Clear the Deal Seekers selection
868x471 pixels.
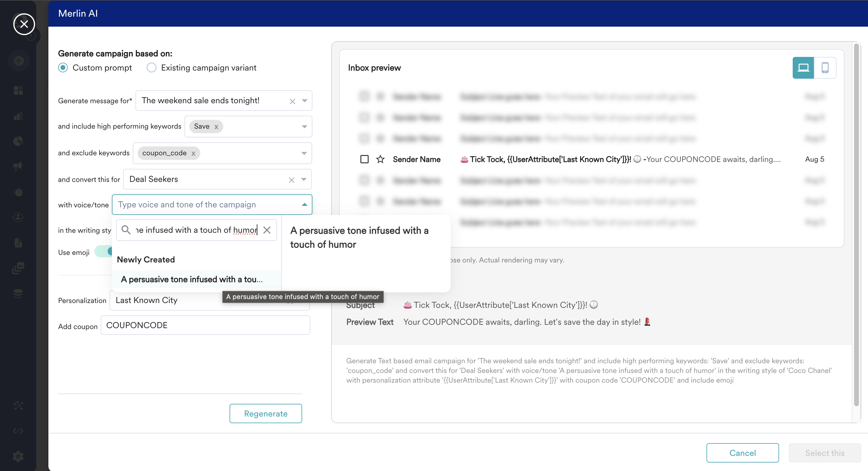click(292, 180)
